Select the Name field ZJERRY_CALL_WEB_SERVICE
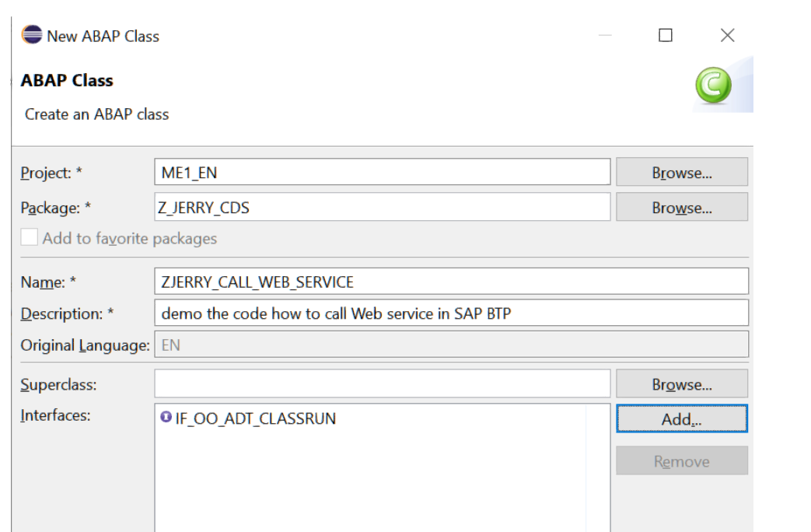 coord(451,282)
